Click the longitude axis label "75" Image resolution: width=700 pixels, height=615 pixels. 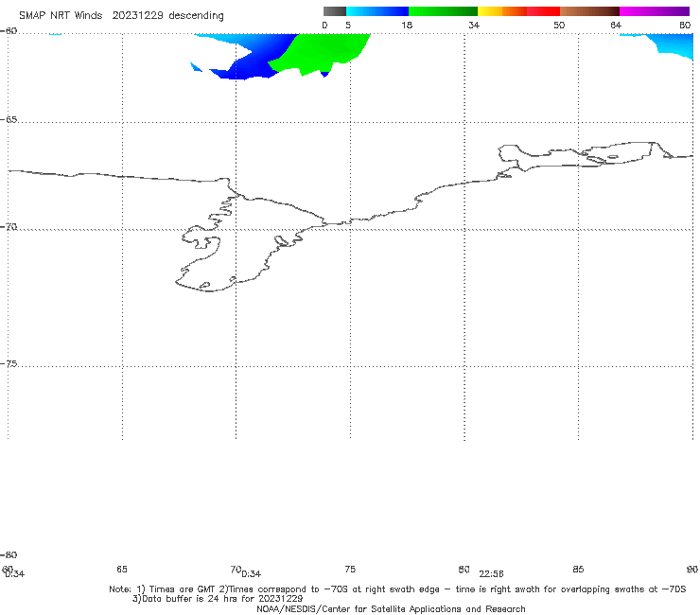coord(350,569)
